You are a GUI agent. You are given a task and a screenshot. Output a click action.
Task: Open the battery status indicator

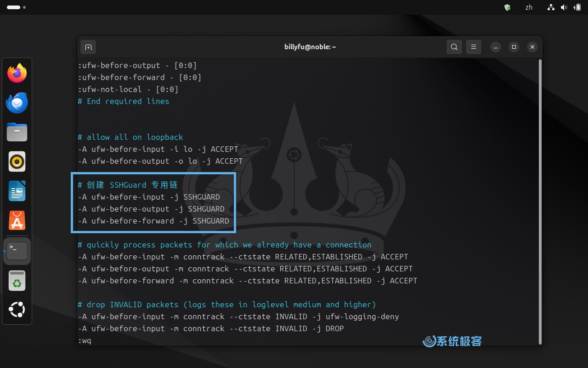(x=577, y=7)
